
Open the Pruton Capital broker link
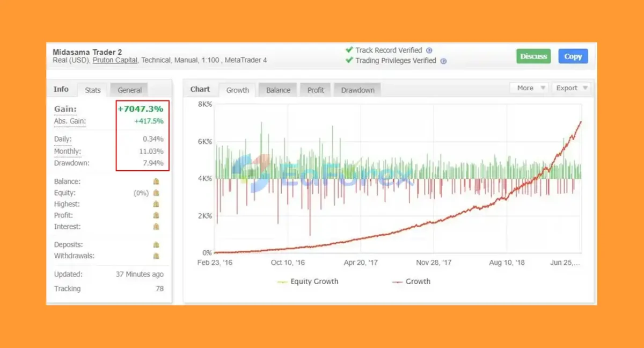(115, 60)
